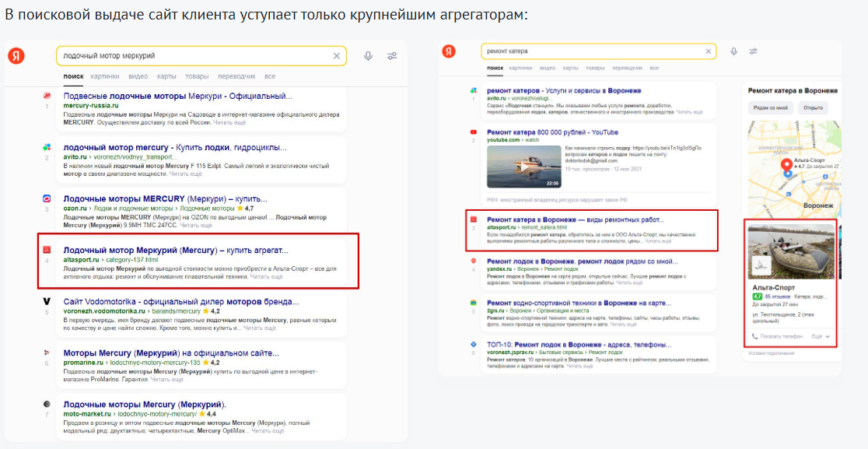Activate voice search microphone in left screenshot
The height and width of the screenshot is (449, 868).
[368, 56]
